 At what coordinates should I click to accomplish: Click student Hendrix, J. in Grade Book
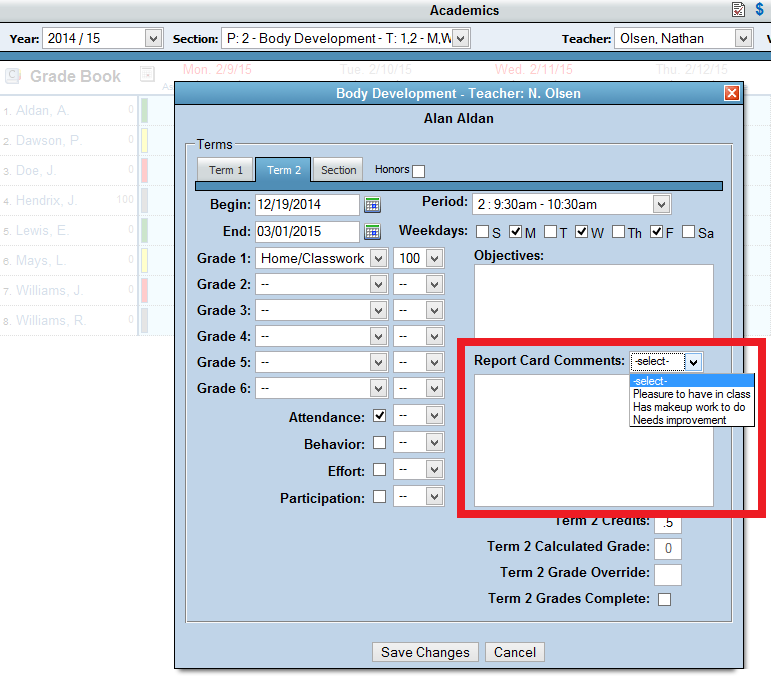[x=46, y=201]
